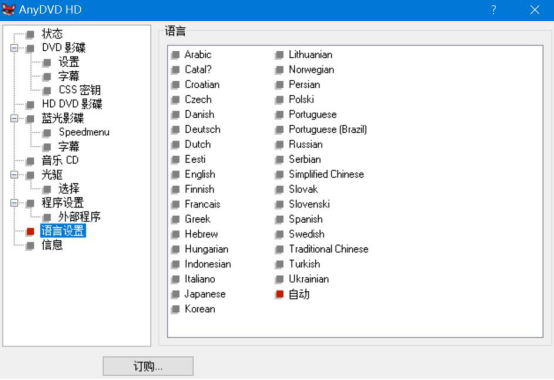Screen dimensions: 554x380
Task: Click the 订购... button
Action: coord(148,366)
